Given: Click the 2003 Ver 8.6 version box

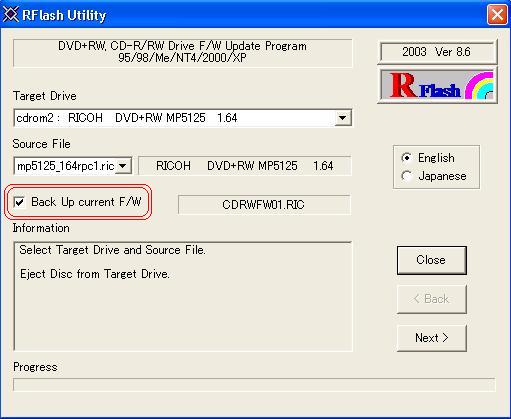Looking at the screenshot, I should pos(437,52).
